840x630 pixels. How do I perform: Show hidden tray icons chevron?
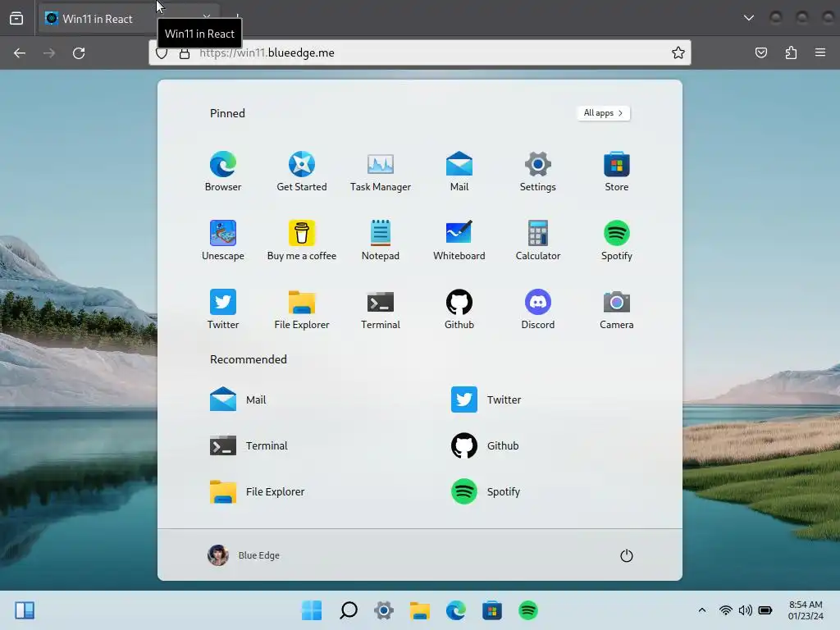click(x=702, y=610)
